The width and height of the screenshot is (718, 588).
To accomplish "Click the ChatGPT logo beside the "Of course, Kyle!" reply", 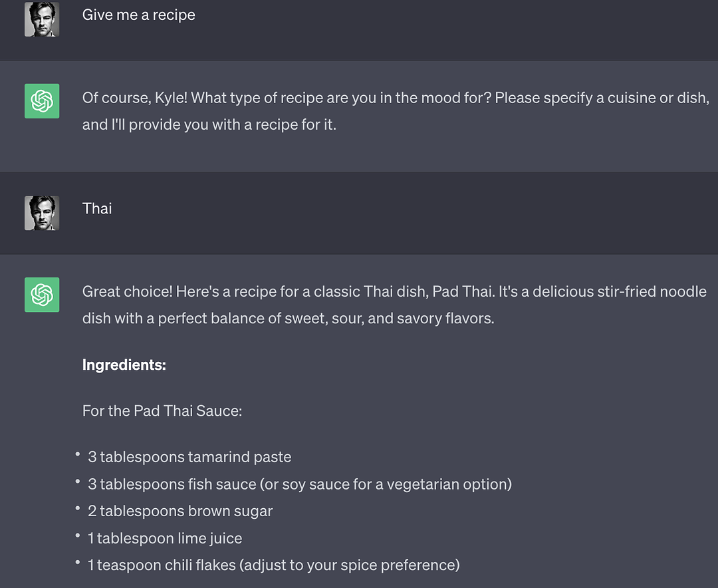I will (42, 101).
